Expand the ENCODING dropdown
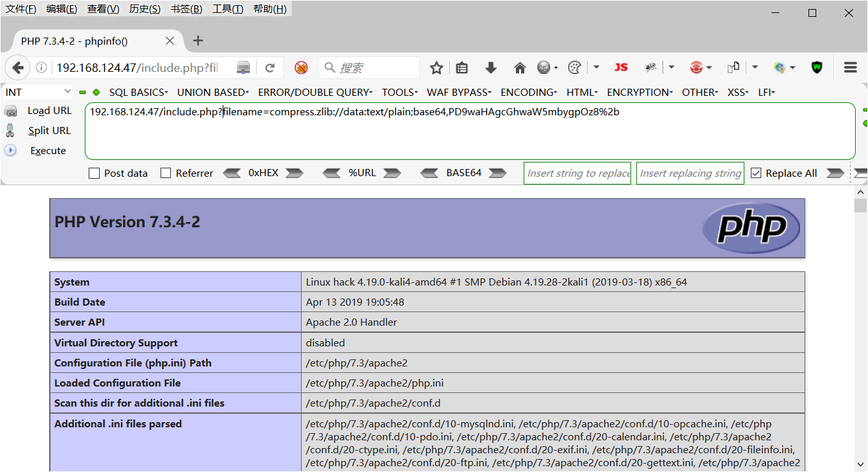868x472 pixels. click(529, 93)
